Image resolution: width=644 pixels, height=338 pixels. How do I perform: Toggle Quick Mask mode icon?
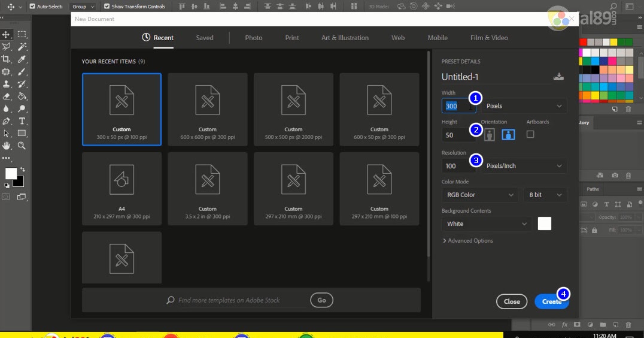[6, 197]
